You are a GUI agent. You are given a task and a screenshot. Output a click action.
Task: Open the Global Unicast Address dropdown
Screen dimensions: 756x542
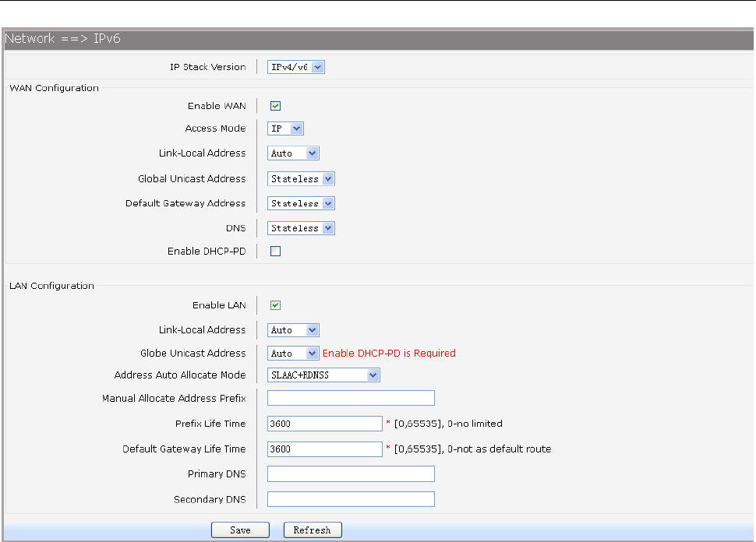(301, 179)
